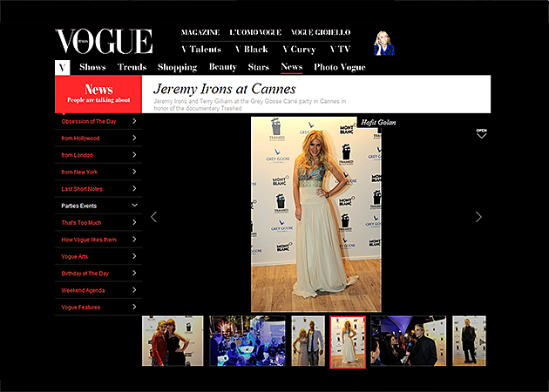
Task: Select the Beauty navigation tab
Action: [x=223, y=67]
